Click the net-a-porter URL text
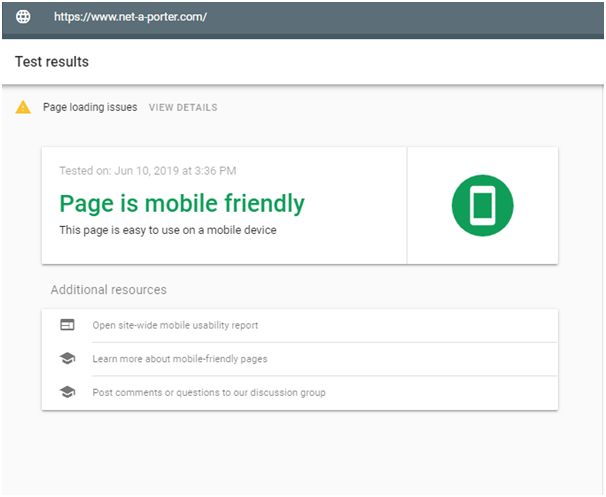Image resolution: width=606 pixels, height=497 pixels. (x=130, y=17)
